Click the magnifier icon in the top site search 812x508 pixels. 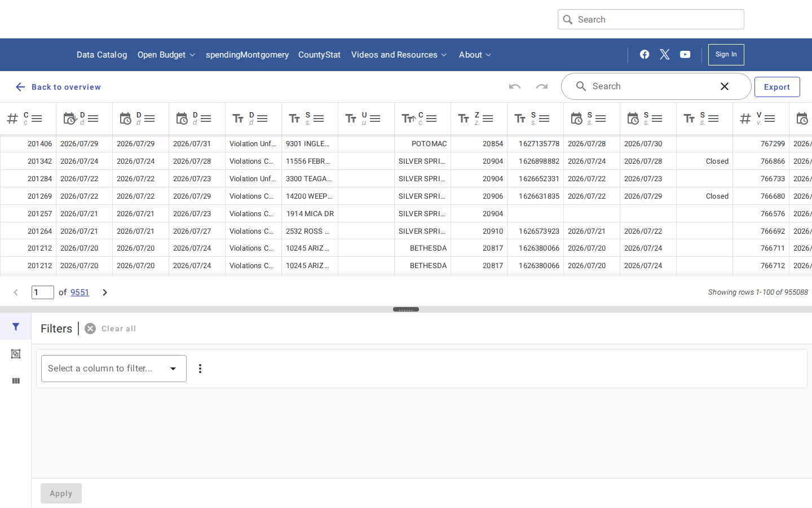568,19
